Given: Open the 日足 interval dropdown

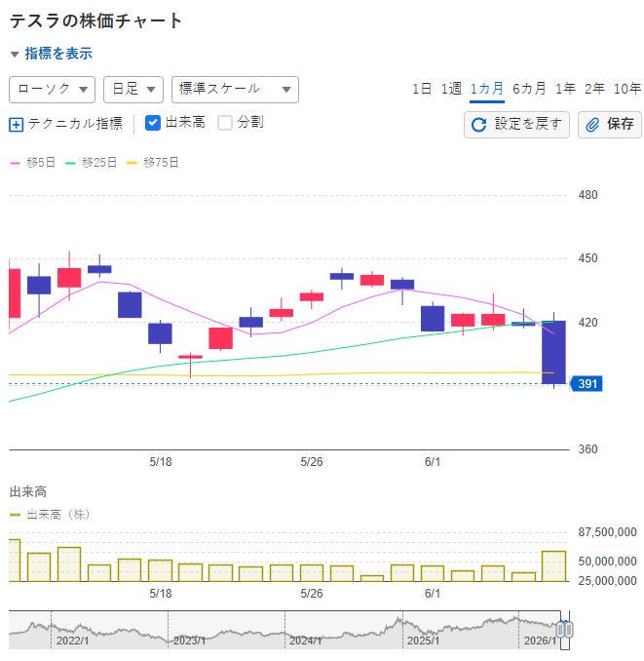Looking at the screenshot, I should point(133,90).
